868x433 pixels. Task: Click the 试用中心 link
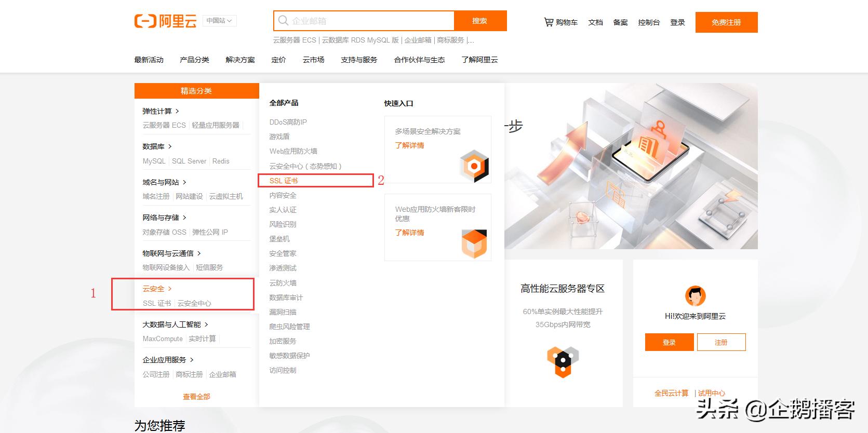pyautogui.click(x=712, y=393)
